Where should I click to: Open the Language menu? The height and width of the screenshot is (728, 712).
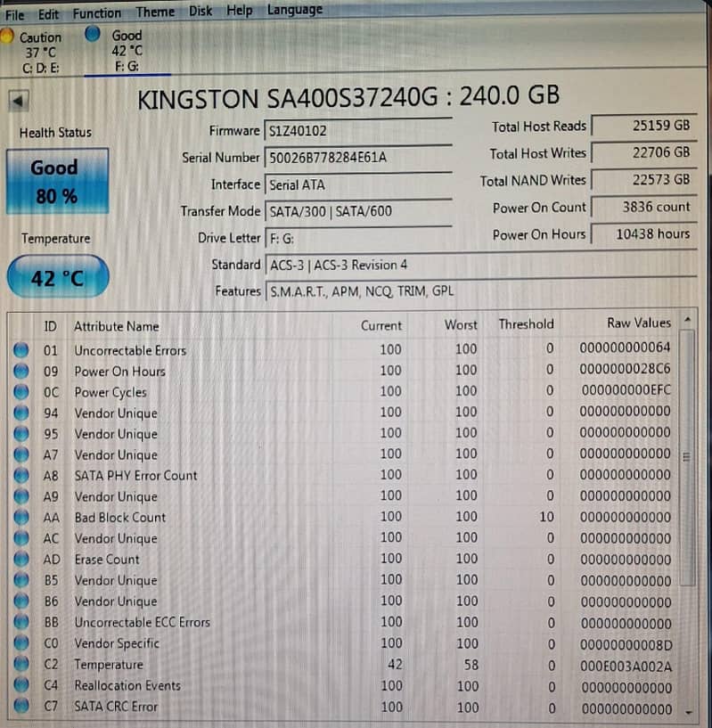(x=294, y=9)
